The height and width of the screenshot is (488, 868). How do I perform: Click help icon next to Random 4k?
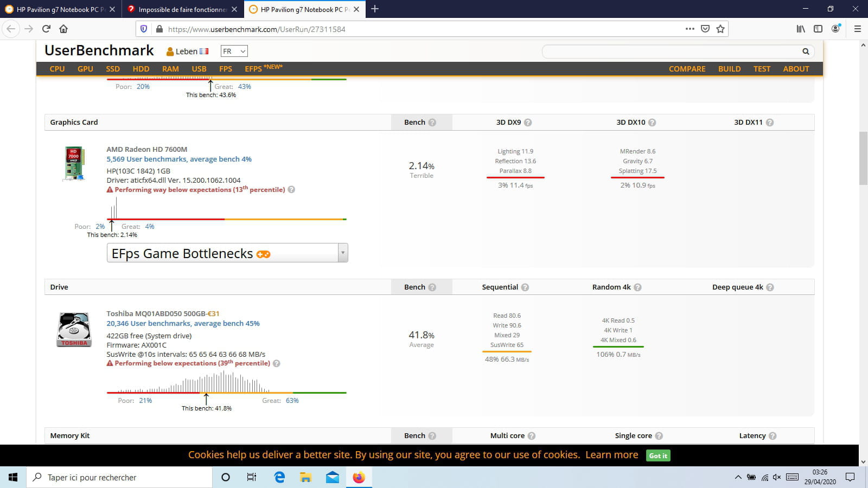637,287
